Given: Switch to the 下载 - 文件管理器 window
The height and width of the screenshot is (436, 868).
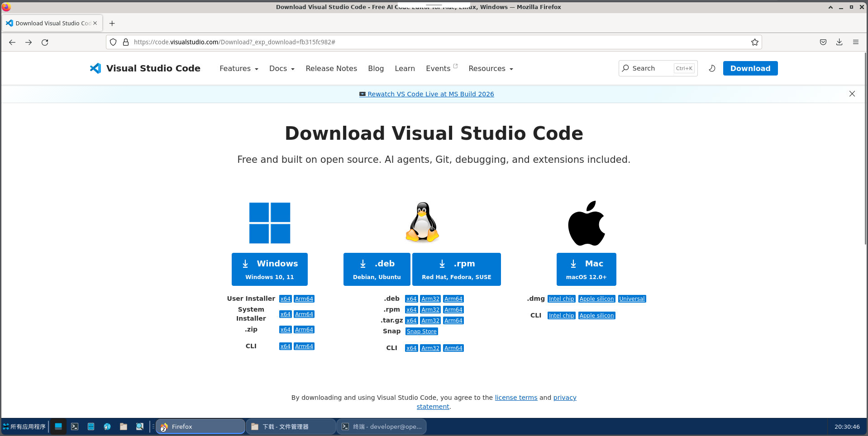Looking at the screenshot, I should [x=291, y=427].
